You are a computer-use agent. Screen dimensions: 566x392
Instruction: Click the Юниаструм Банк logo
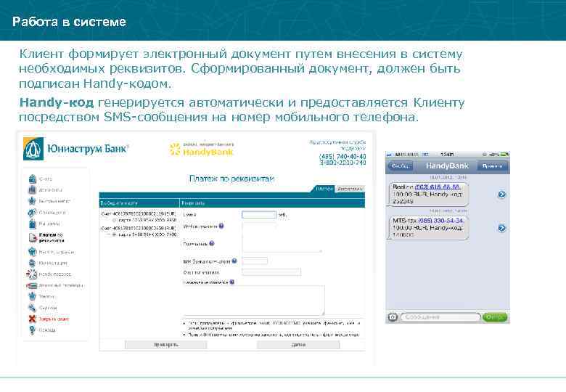click(x=75, y=148)
